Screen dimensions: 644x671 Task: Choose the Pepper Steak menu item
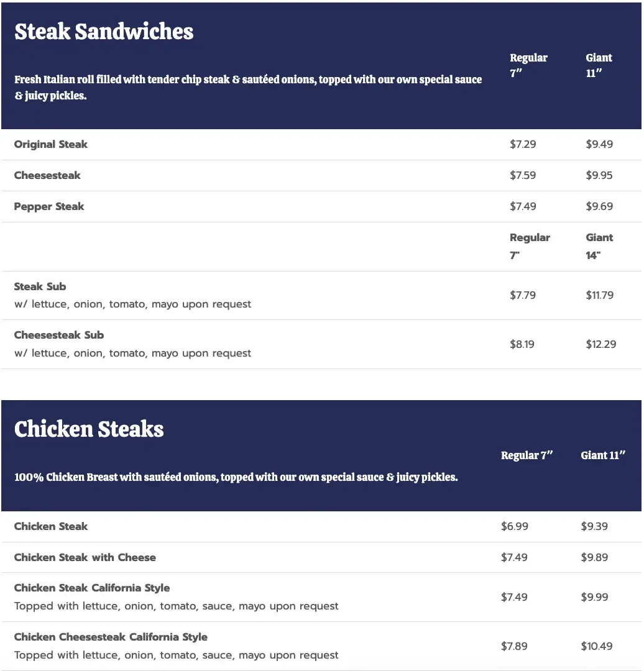point(49,206)
